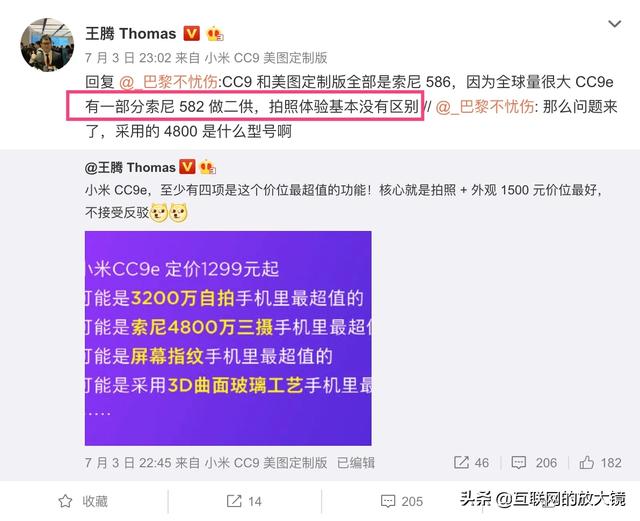The image size is (640, 521).
Task: Click @王腾 Thomas in the quoted post
Action: pos(130,168)
